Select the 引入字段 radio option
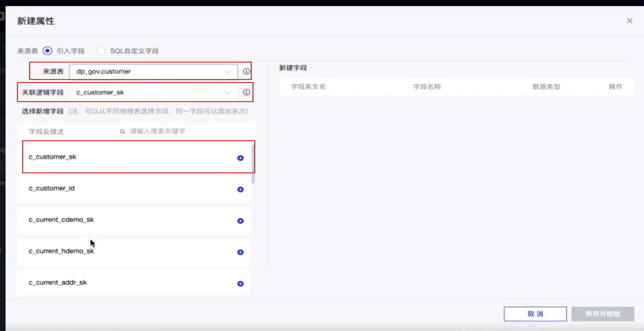This screenshot has height=331, width=644. pyautogui.click(x=47, y=50)
